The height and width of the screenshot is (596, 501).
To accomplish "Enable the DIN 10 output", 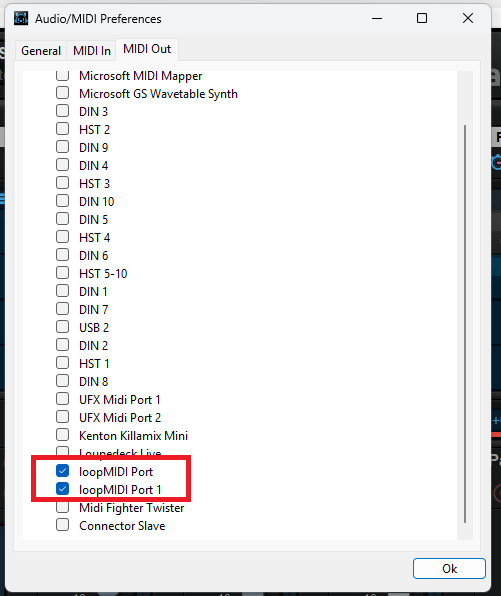I will click(x=62, y=201).
